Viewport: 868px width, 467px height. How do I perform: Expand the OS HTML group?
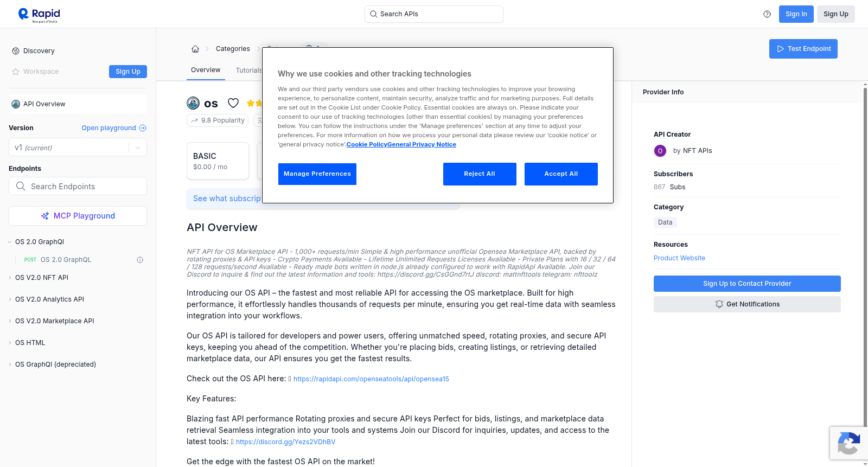pos(10,343)
